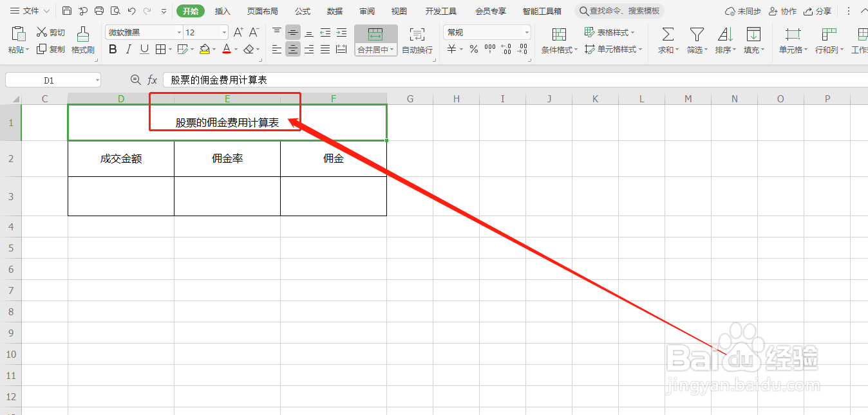Toggle Underline formatting

click(144, 49)
